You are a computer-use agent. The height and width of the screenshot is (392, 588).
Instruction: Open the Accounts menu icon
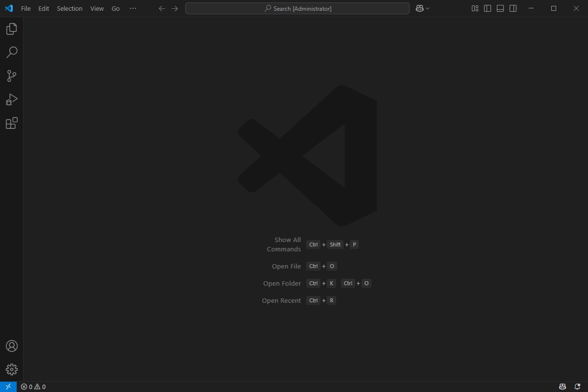pos(12,346)
